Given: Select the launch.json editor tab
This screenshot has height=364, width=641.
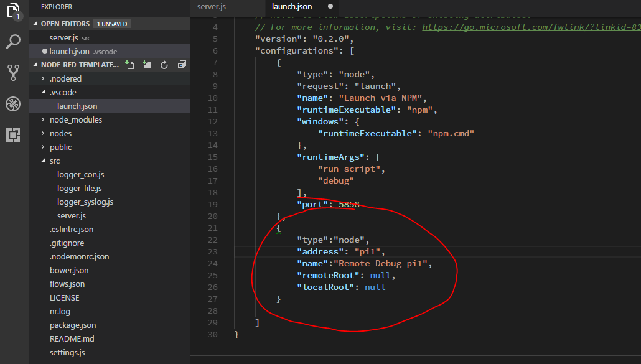Looking at the screenshot, I should coord(292,7).
